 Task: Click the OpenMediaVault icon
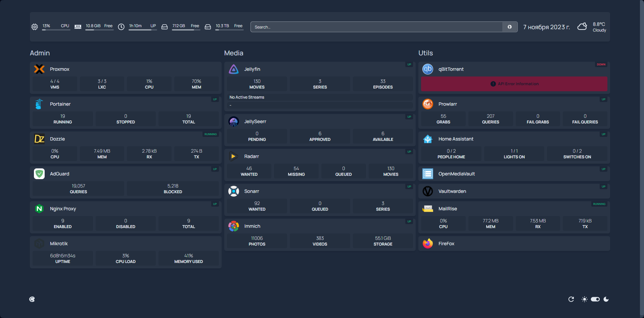click(428, 174)
